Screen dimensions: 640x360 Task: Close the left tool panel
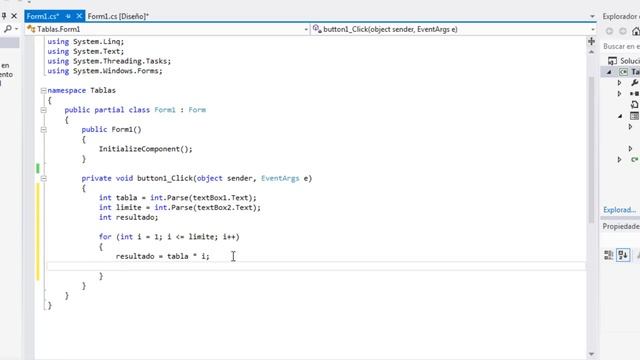[x=14, y=16]
